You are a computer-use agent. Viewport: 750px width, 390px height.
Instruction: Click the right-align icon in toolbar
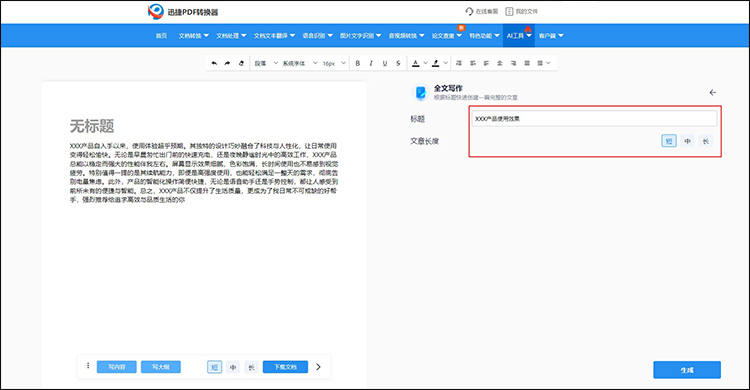513,63
